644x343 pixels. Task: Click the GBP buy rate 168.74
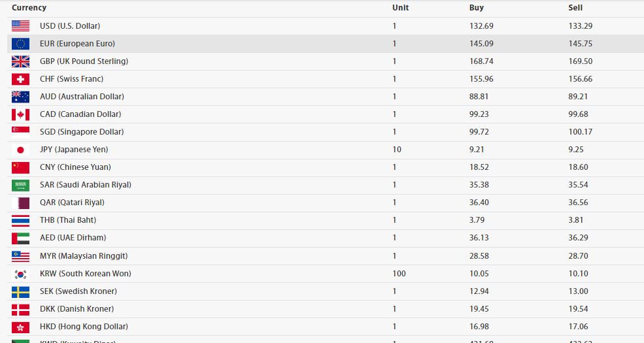coord(481,61)
